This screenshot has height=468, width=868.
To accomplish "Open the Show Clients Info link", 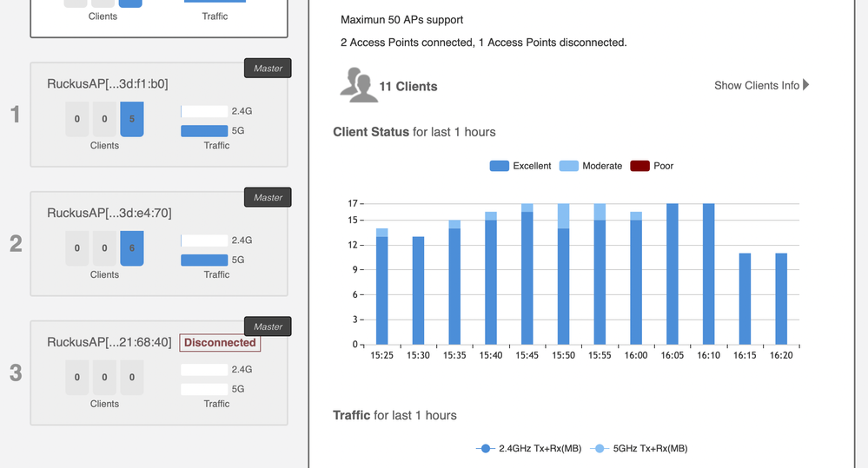I will coord(756,85).
